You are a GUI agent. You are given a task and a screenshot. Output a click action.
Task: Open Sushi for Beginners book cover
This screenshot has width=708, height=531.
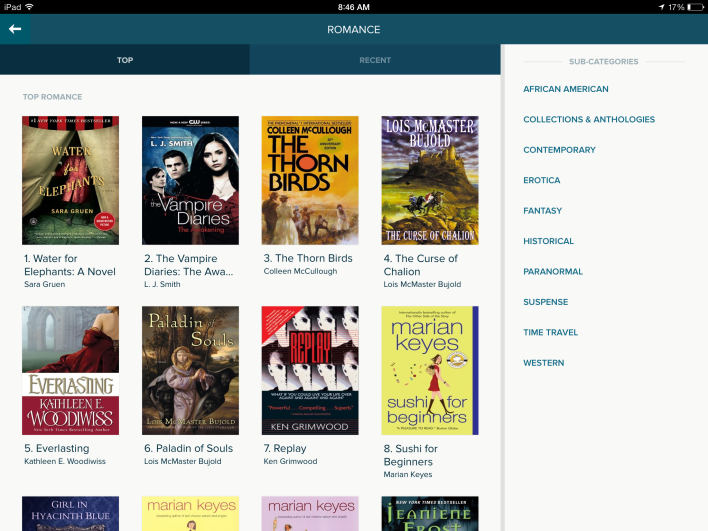430,370
